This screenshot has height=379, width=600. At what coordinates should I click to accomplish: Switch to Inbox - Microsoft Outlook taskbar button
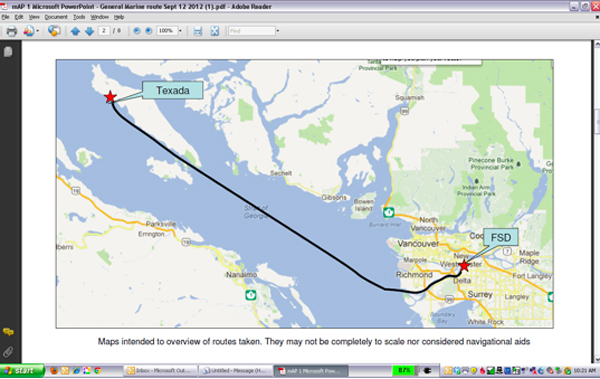coord(161,371)
